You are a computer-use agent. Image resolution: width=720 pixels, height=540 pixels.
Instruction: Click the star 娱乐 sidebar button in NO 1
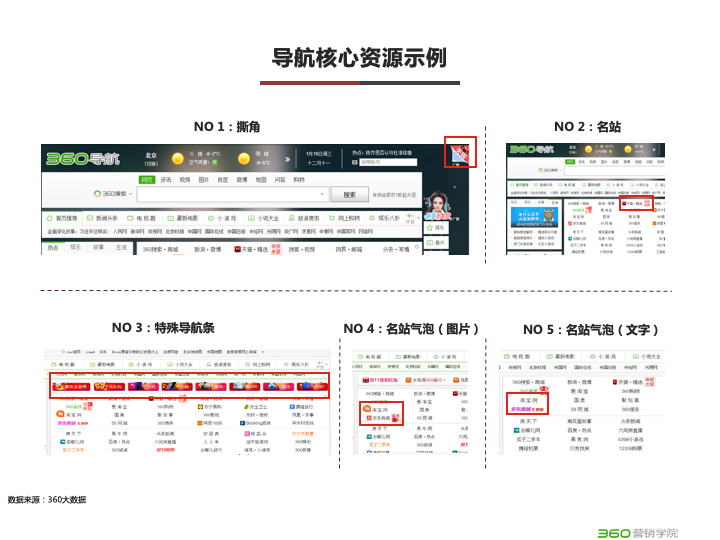coord(435,228)
